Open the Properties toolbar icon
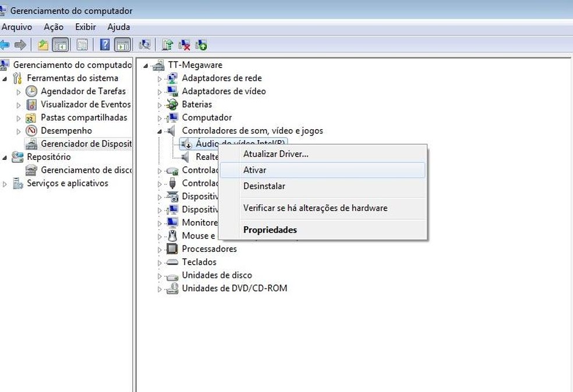The width and height of the screenshot is (573, 392). [81, 45]
